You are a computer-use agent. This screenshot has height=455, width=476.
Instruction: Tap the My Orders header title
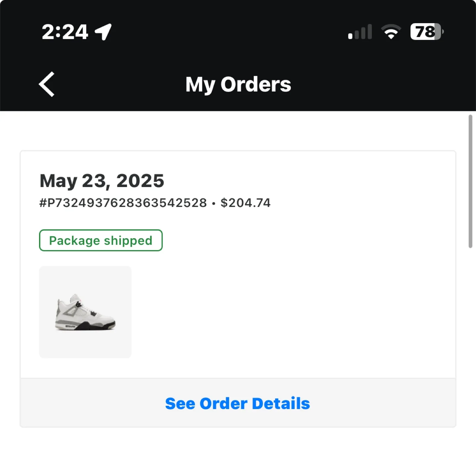coord(238,84)
